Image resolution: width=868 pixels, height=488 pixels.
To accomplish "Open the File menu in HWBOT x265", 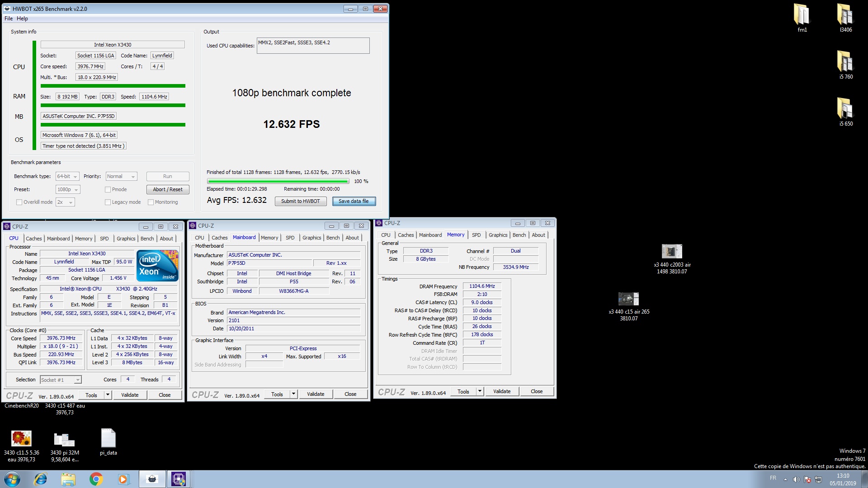I will (9, 19).
